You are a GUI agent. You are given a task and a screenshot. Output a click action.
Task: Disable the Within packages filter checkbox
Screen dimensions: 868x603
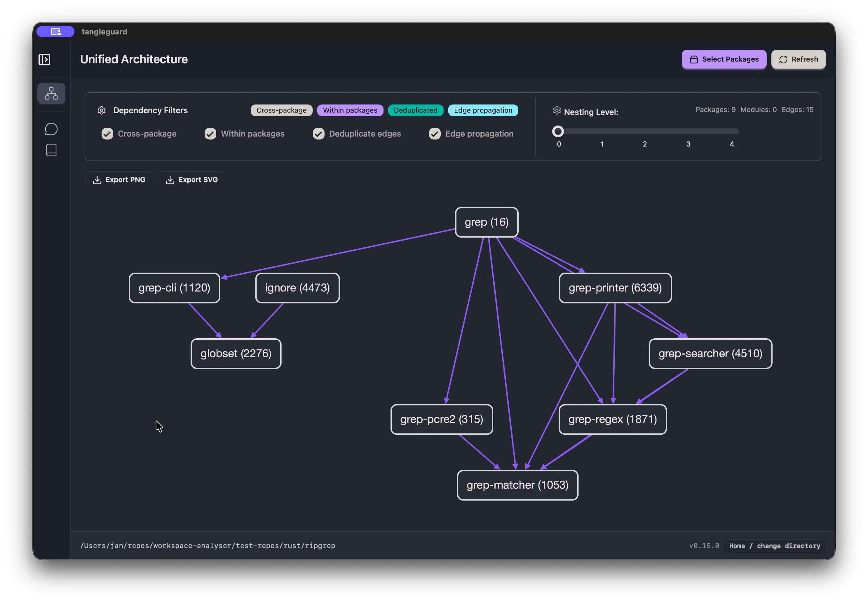click(210, 133)
